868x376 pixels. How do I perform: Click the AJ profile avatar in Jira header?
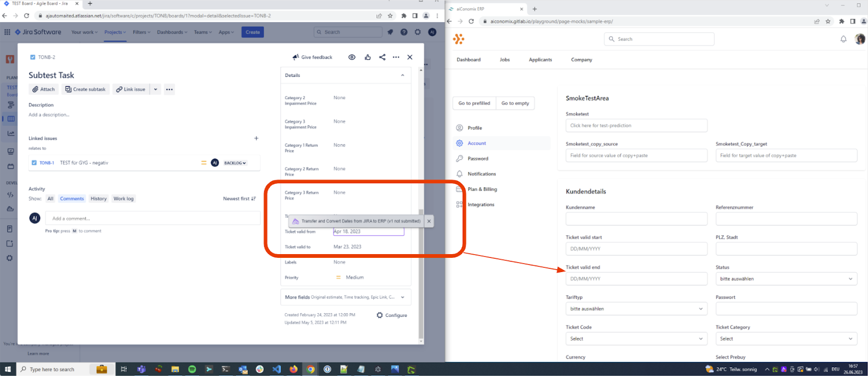432,32
